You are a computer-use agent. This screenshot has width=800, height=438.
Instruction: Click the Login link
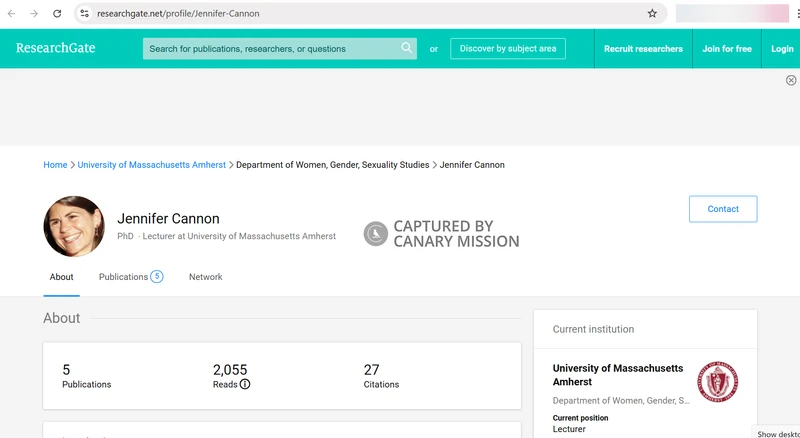782,48
